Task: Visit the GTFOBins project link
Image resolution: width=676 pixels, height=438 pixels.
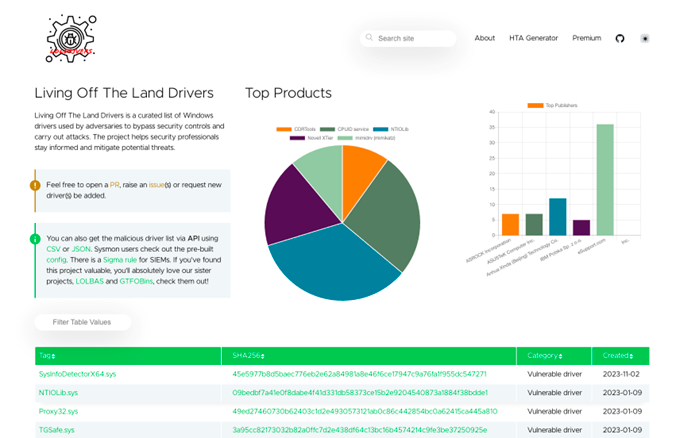Action: pos(136,281)
